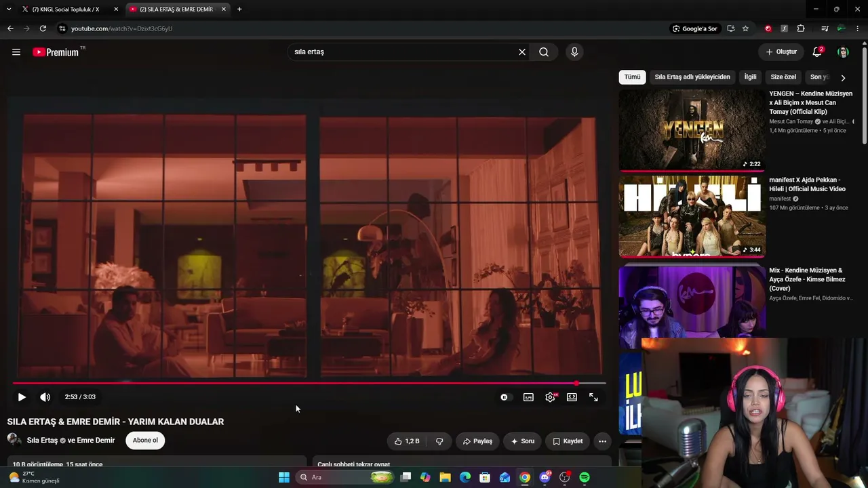The image size is (868, 488).
Task: Dislike the video
Action: tap(439, 441)
